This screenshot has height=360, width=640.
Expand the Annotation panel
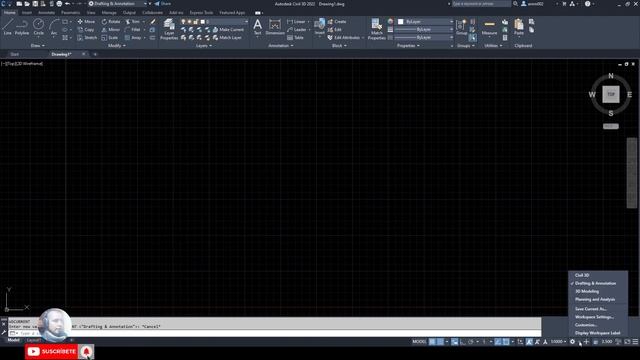click(x=281, y=46)
